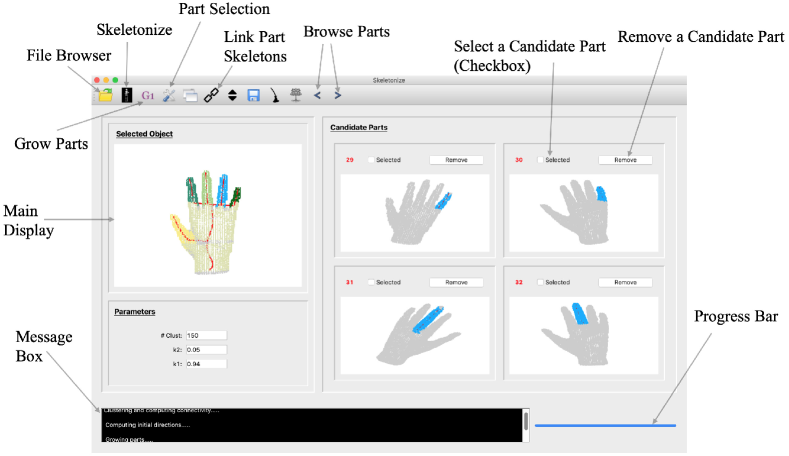The width and height of the screenshot is (789, 456).
Task: Click the # Clust input field
Action: point(206,335)
